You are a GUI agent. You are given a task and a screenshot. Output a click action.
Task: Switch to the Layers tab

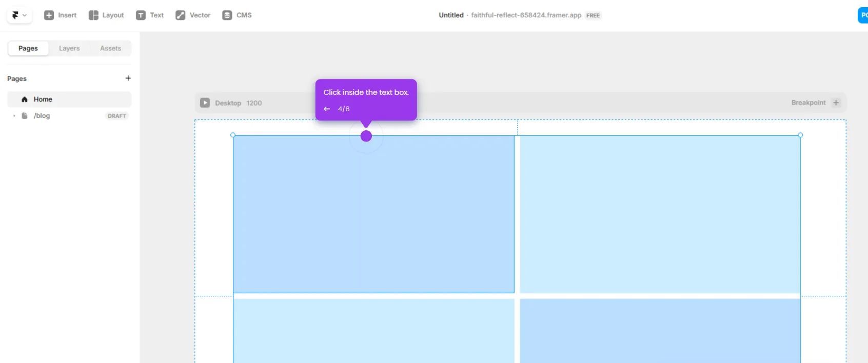tap(69, 48)
